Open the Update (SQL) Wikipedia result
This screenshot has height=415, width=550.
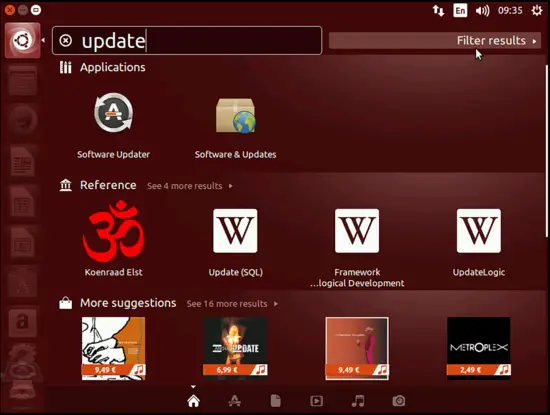[235, 242]
